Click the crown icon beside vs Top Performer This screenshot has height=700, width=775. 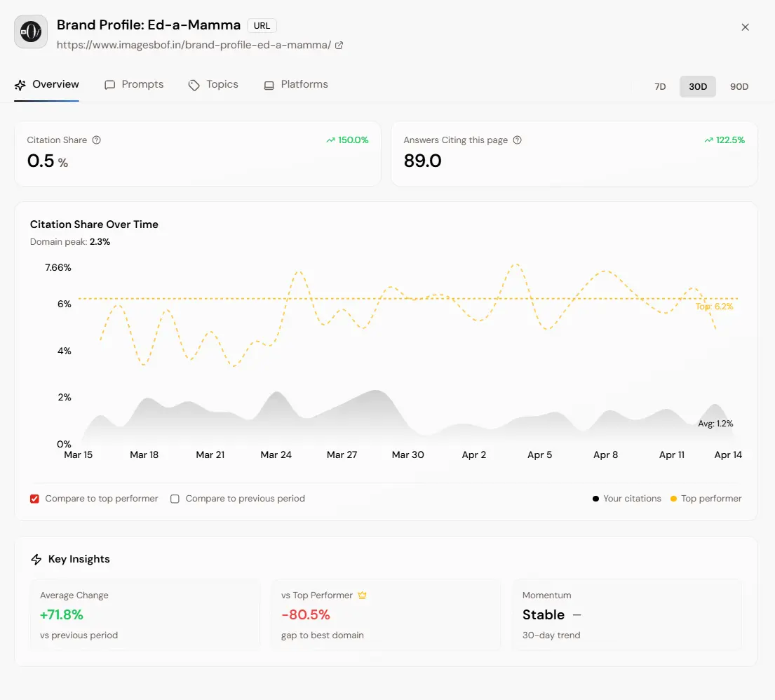pyautogui.click(x=363, y=595)
